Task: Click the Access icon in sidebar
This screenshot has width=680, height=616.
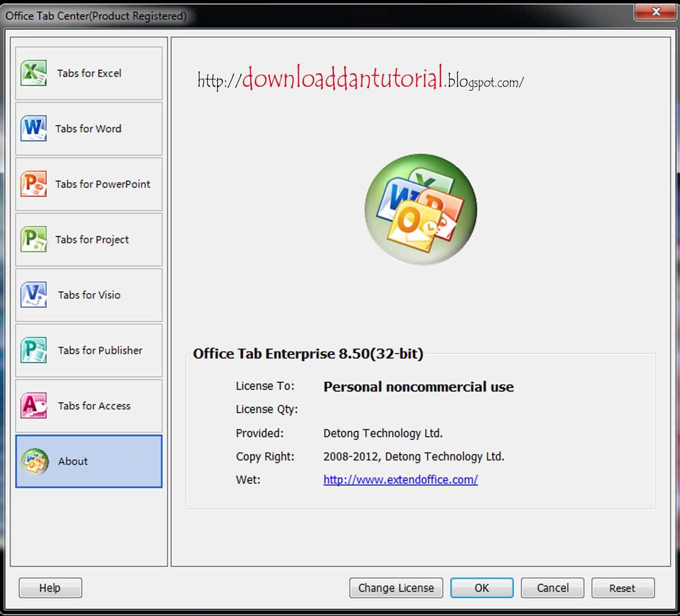Action: [x=34, y=405]
